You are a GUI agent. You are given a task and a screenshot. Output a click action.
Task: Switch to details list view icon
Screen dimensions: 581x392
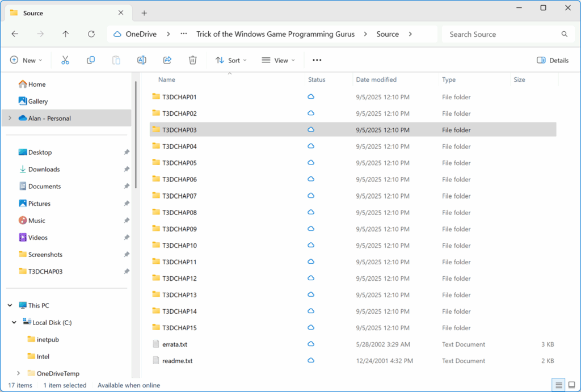[559, 385]
